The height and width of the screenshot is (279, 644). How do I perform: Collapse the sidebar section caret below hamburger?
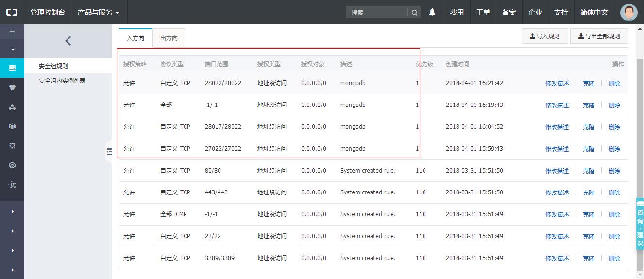[x=13, y=50]
